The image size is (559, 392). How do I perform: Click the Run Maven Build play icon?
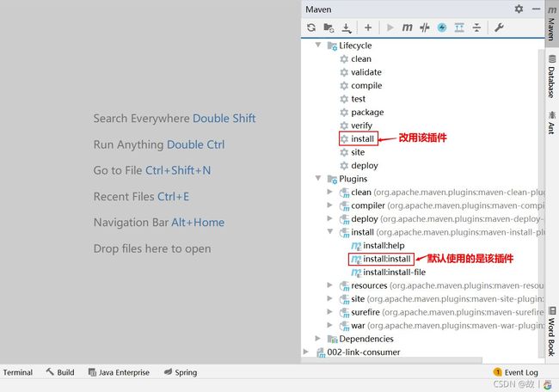click(x=390, y=28)
